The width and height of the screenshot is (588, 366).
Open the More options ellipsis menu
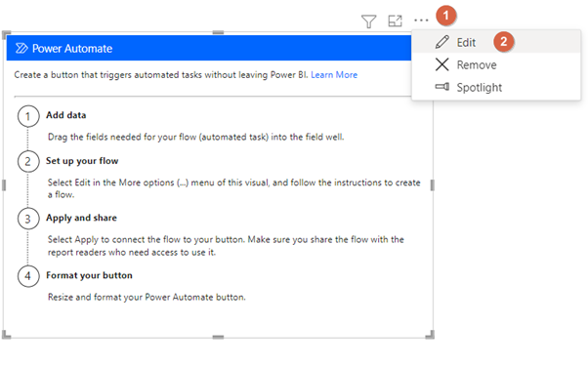[x=421, y=20]
